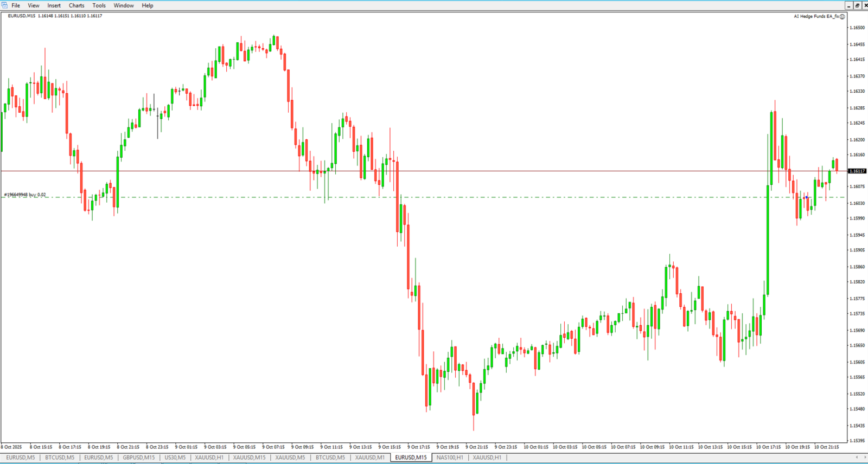Open the File menu

coord(16,5)
